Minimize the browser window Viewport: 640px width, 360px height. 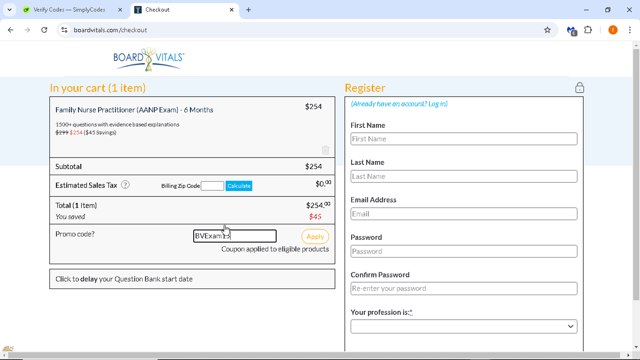click(x=586, y=10)
